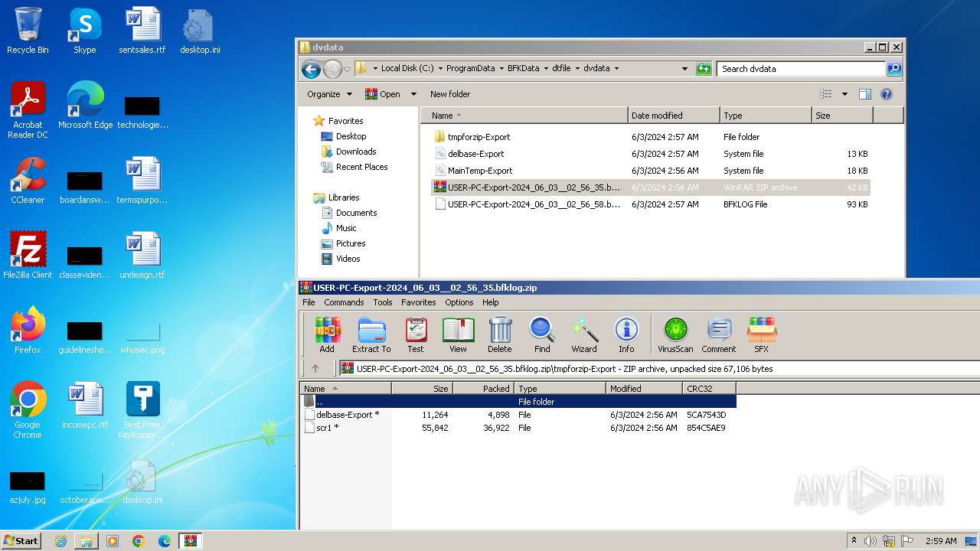Viewport: 980px width, 551px height.
Task: Run Test on the archive in WinRAR
Action: (x=416, y=335)
